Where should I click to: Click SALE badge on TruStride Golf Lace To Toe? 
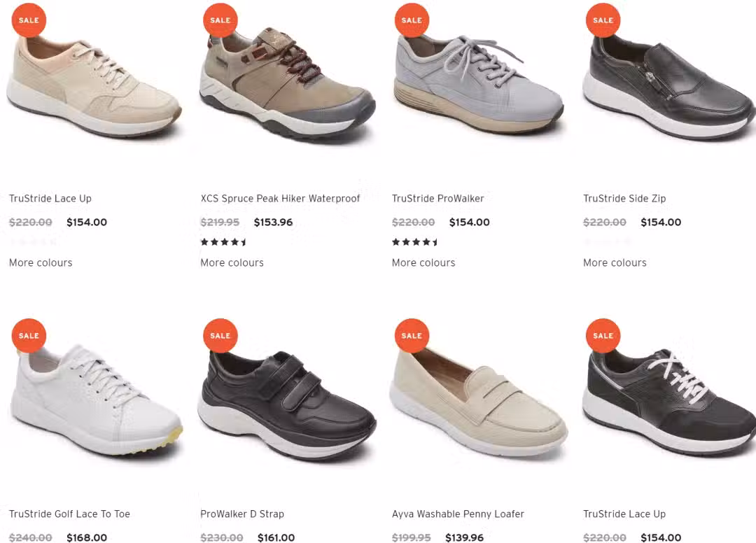pyautogui.click(x=29, y=336)
